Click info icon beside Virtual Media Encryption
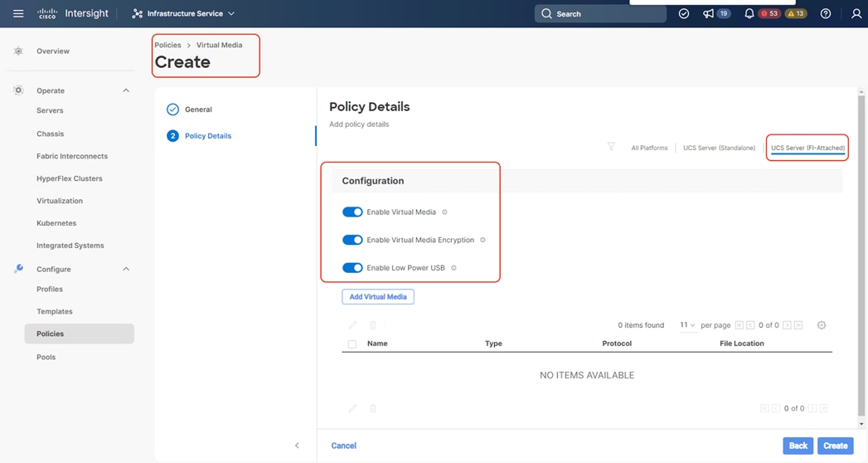Viewport: 868px width, 463px height. point(482,240)
